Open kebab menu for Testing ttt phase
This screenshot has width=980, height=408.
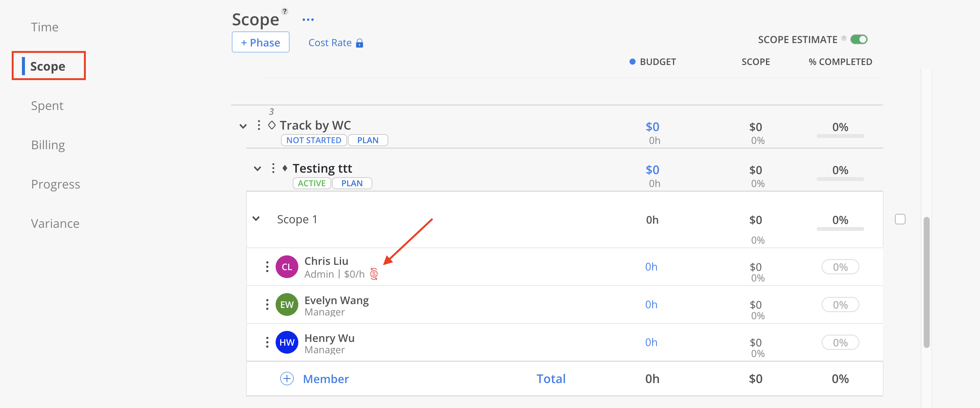[x=273, y=168]
